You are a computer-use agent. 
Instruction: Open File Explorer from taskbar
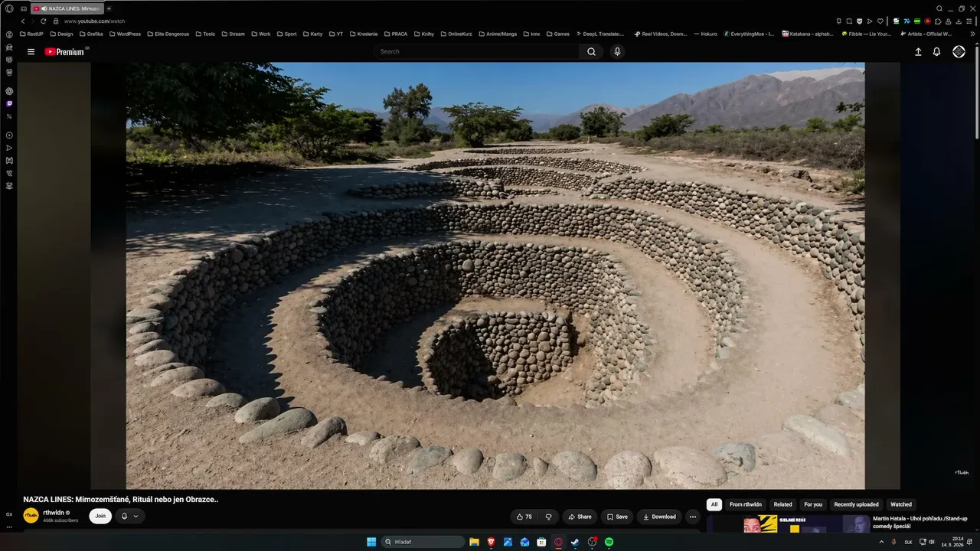coord(474,542)
